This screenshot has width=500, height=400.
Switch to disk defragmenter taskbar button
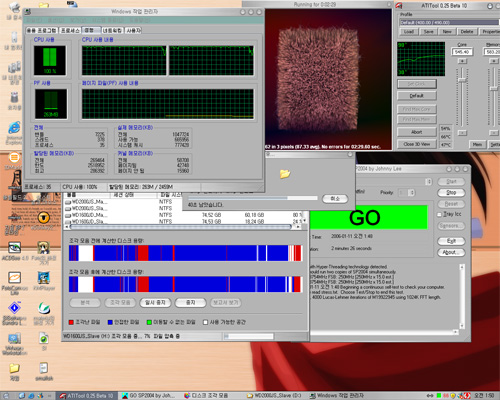(x=212, y=396)
